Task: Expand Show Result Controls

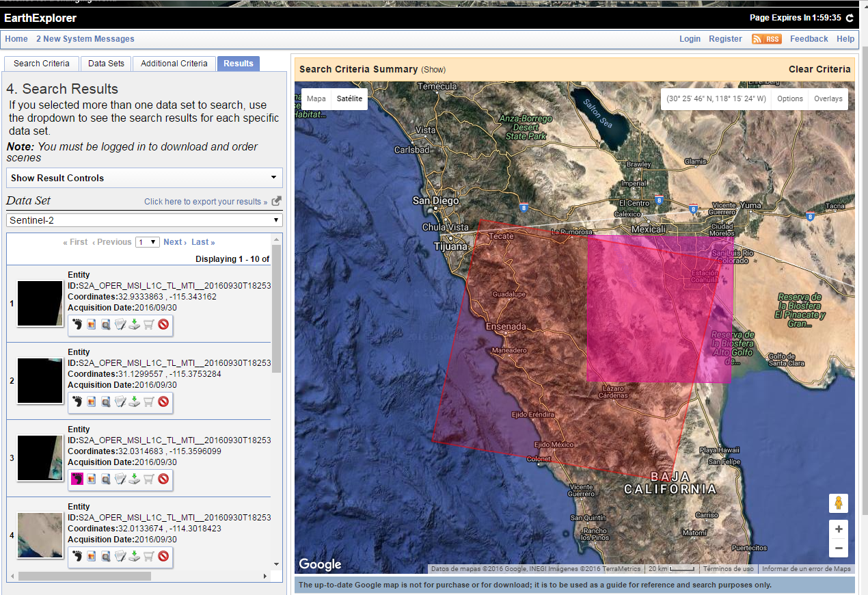Action: click(x=144, y=178)
